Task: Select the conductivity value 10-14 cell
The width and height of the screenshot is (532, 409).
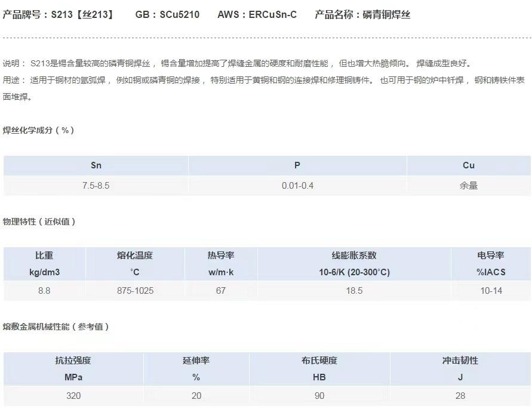Action: coord(491,291)
